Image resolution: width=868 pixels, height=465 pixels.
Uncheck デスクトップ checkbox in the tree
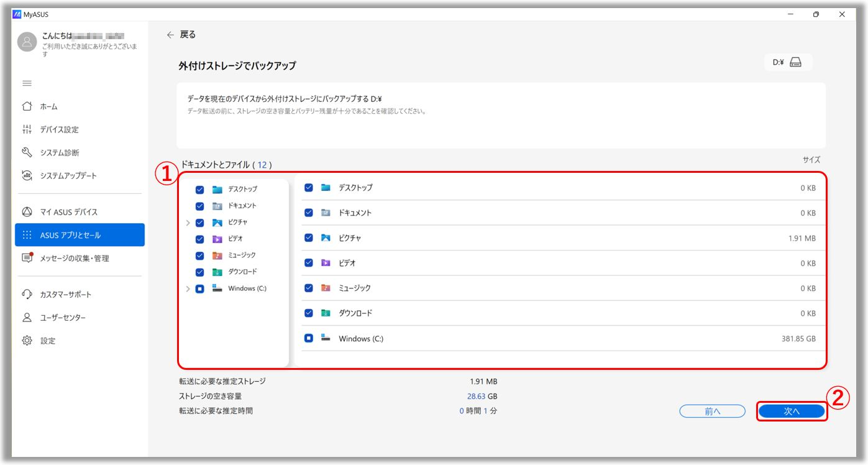tap(199, 190)
